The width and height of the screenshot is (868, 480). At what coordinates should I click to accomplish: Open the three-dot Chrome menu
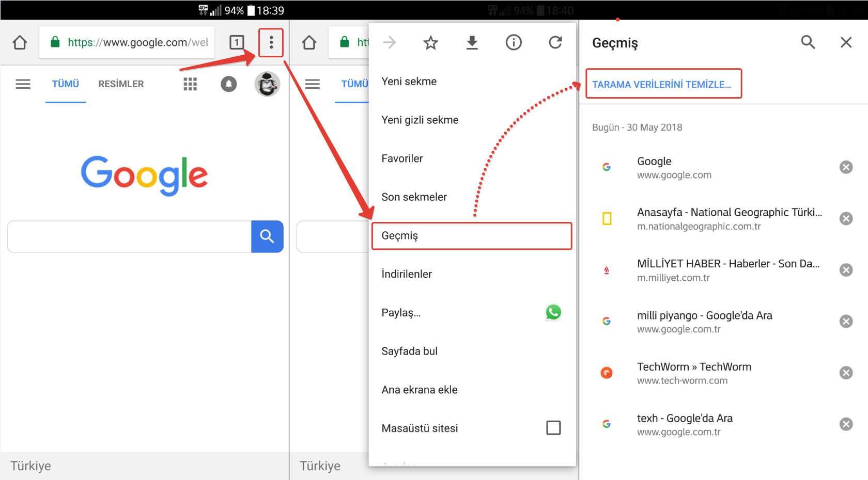click(x=271, y=42)
